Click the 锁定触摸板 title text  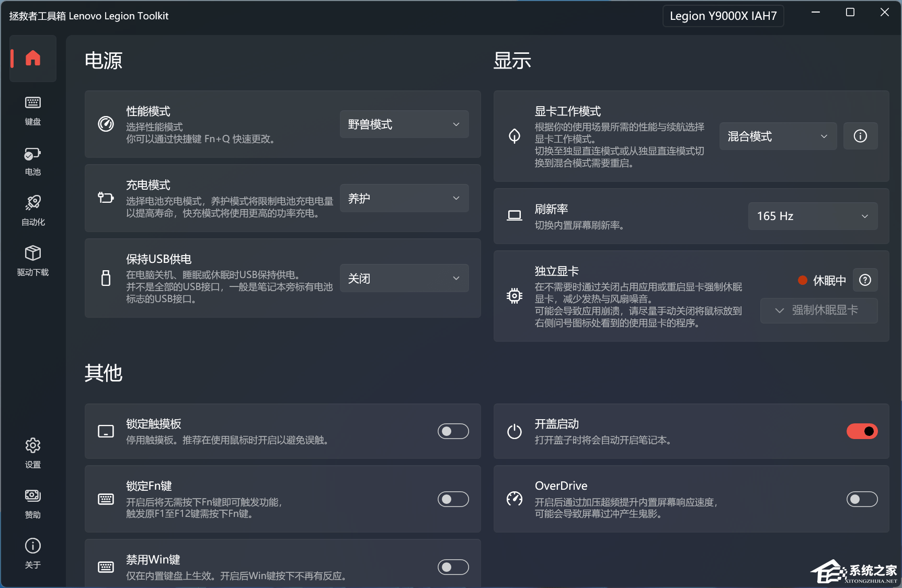coord(154,424)
